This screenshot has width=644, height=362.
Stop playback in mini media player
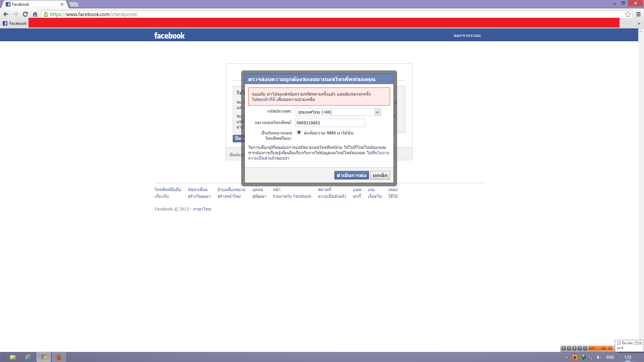point(574,349)
